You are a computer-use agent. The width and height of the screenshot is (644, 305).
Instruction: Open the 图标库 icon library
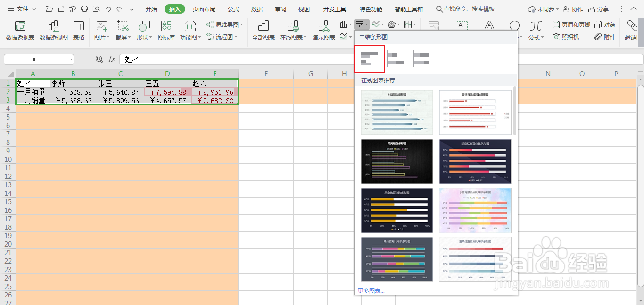pos(166,31)
